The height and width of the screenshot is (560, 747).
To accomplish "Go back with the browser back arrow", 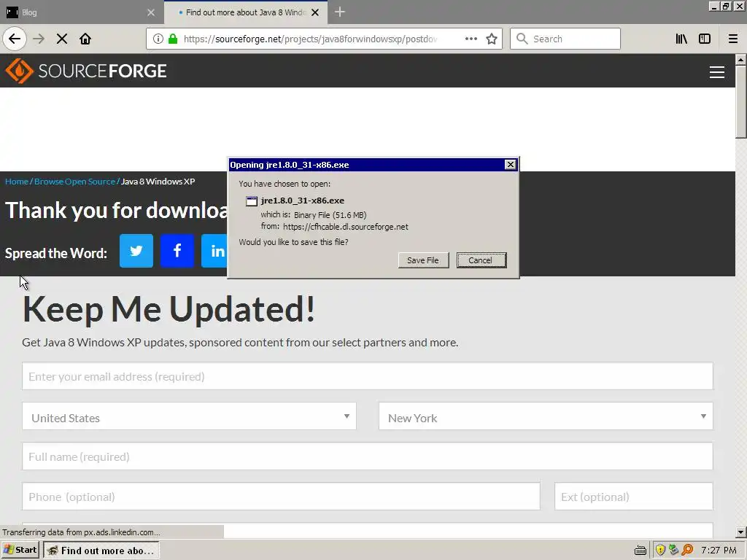I will tap(15, 39).
